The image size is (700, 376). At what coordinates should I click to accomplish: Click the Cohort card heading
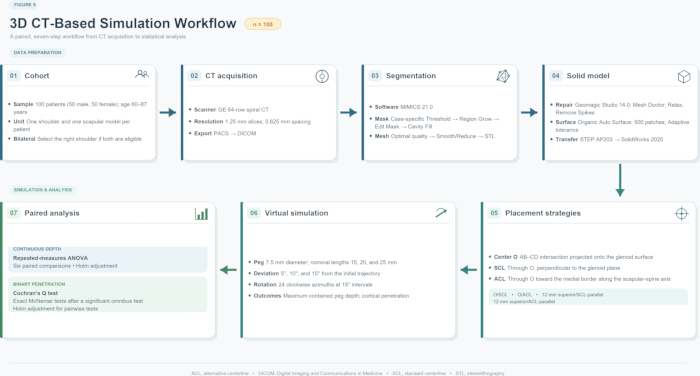[x=37, y=76]
